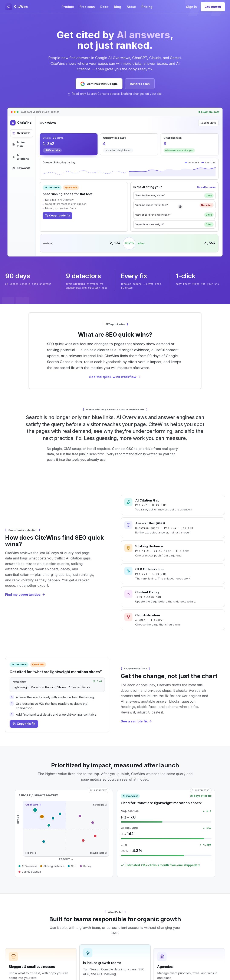Click the Bloggers & small businesses storefront icon

pos(13,956)
